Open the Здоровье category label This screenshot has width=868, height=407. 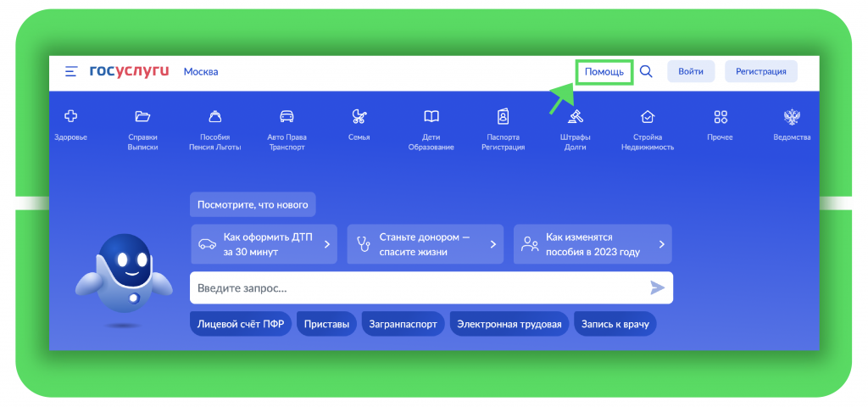[x=71, y=137]
